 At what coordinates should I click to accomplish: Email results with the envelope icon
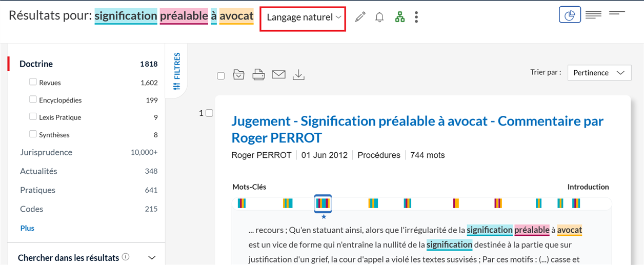(278, 75)
